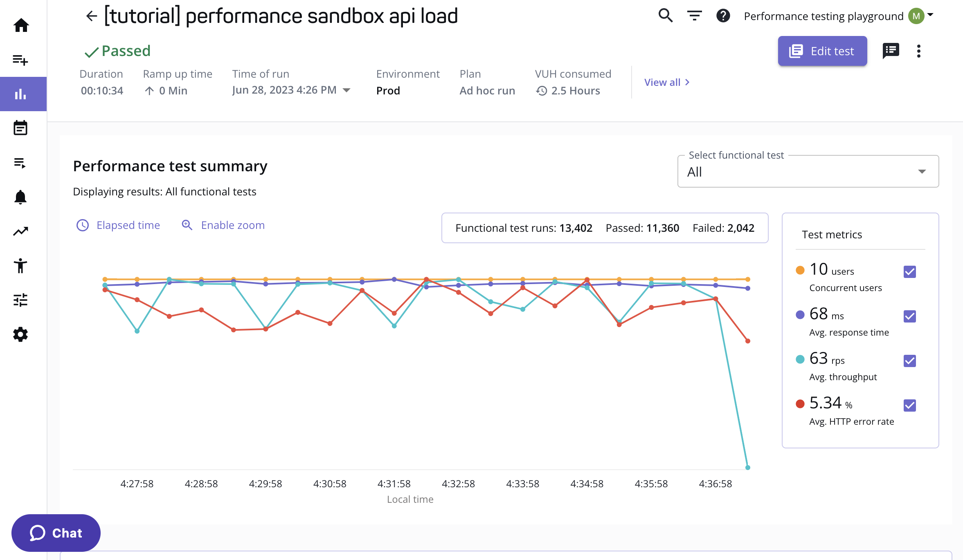
Task: Open the Home page from sidebar
Action: pos(20,25)
